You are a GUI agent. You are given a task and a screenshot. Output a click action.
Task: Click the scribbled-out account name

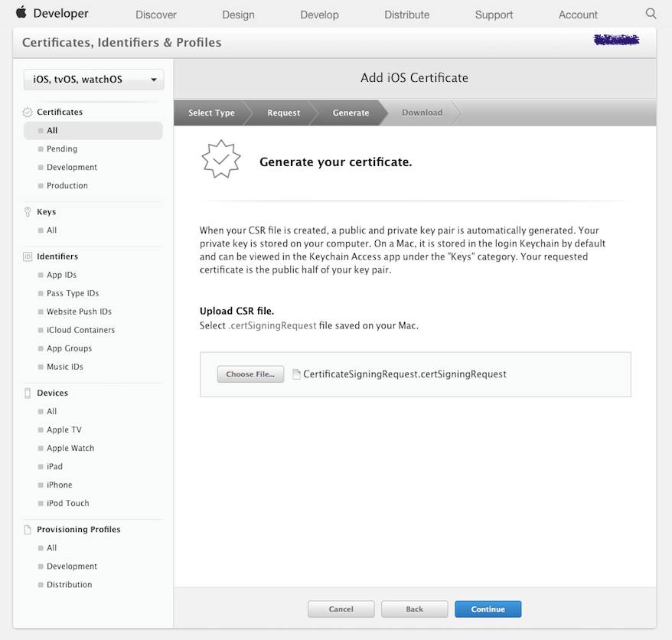pos(616,41)
